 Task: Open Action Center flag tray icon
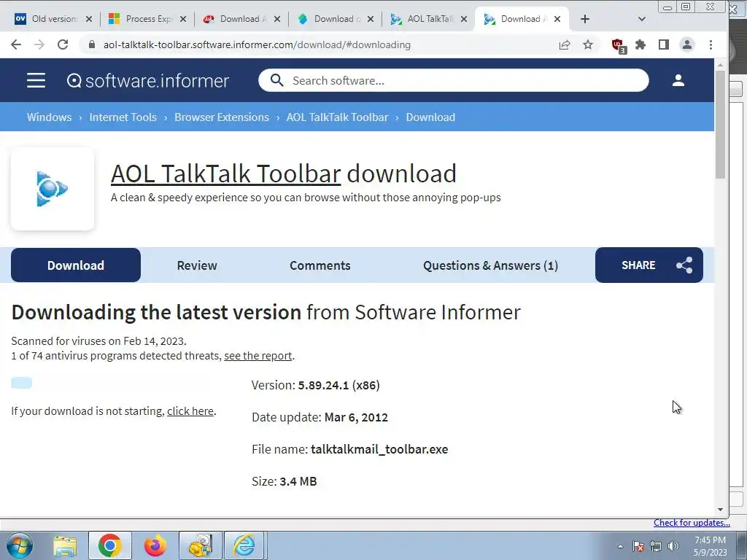pyautogui.click(x=638, y=546)
